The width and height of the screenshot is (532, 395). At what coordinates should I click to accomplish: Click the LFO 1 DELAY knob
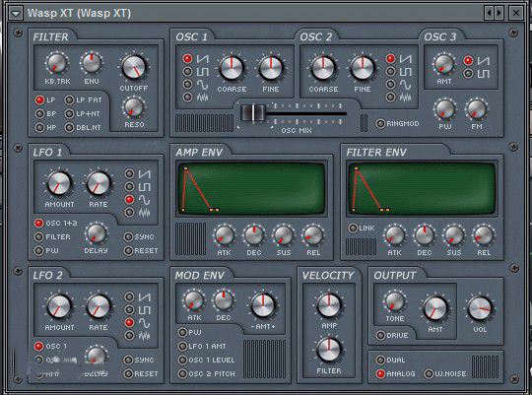96,233
